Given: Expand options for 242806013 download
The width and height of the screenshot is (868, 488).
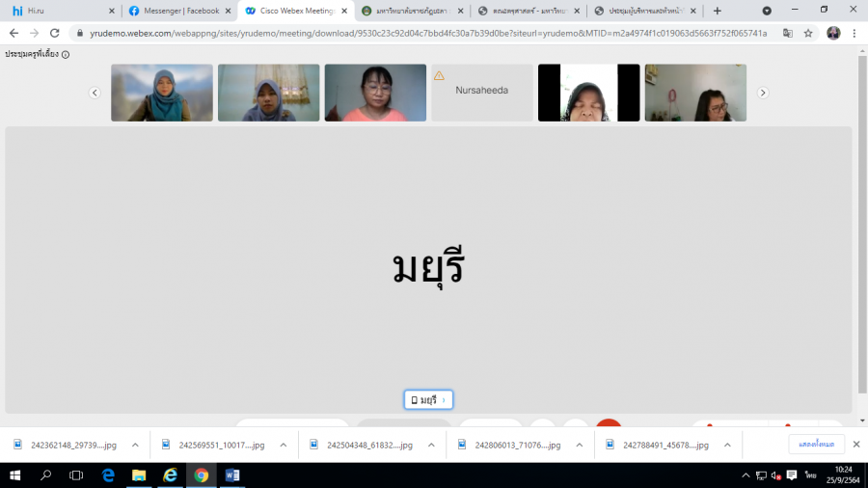Looking at the screenshot, I should (x=579, y=445).
